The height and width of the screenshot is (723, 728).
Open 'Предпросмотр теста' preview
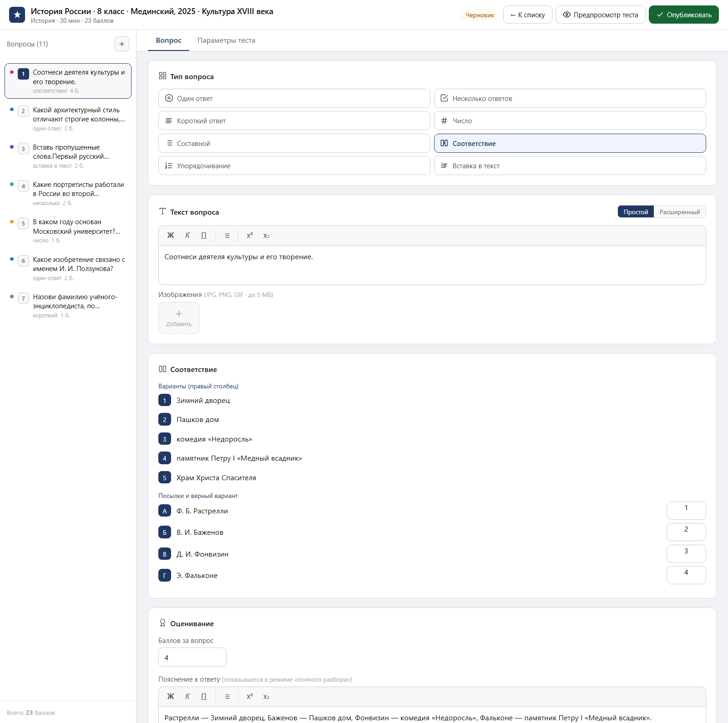click(600, 15)
